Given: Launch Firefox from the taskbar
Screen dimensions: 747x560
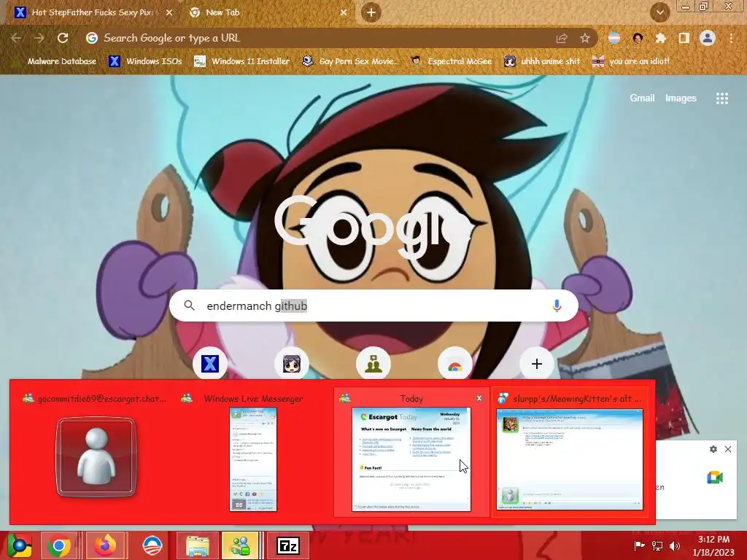Looking at the screenshot, I should (105, 545).
